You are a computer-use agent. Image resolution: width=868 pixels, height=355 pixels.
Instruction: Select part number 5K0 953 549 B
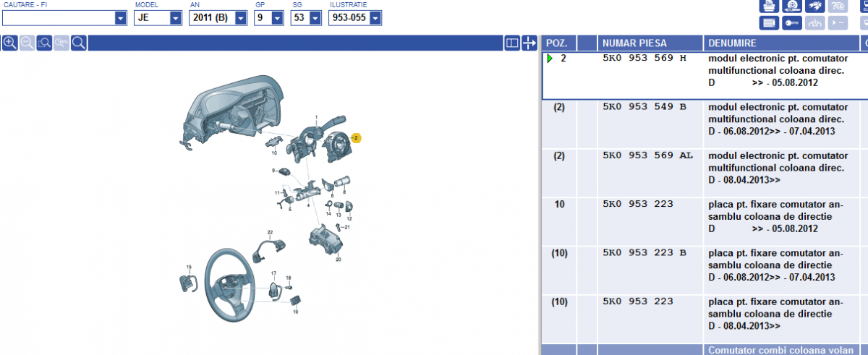click(644, 106)
